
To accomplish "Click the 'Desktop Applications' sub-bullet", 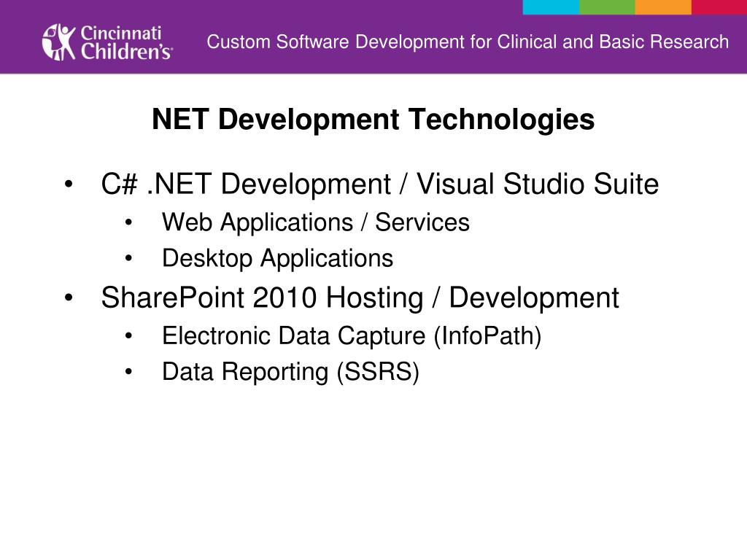I will [278, 259].
